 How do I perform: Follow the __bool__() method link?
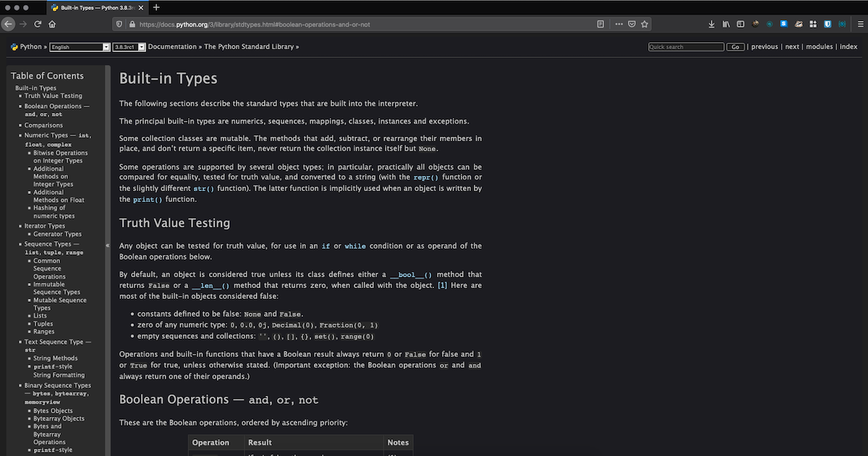tap(411, 275)
